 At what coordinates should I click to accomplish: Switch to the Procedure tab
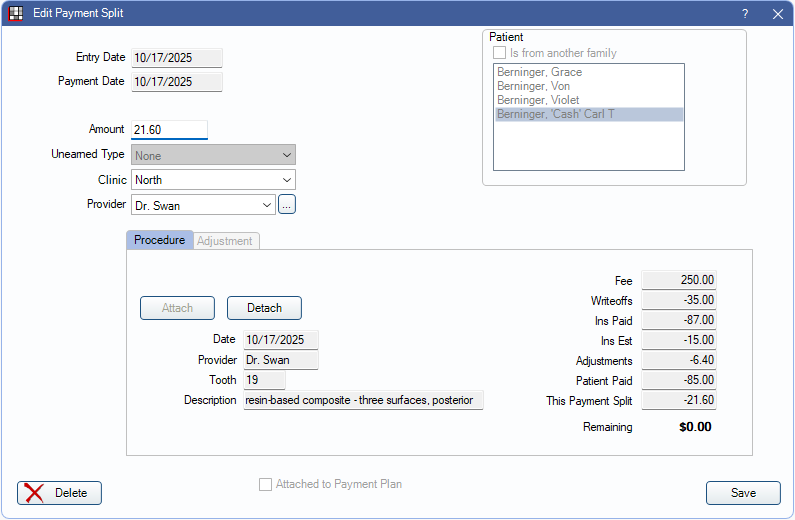coord(159,240)
